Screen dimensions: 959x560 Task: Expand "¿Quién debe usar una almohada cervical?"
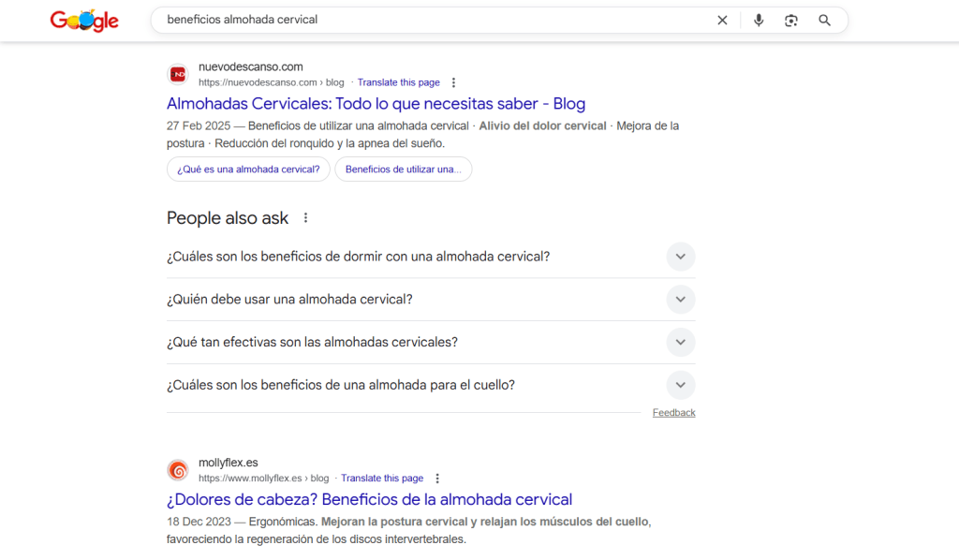[x=681, y=300]
